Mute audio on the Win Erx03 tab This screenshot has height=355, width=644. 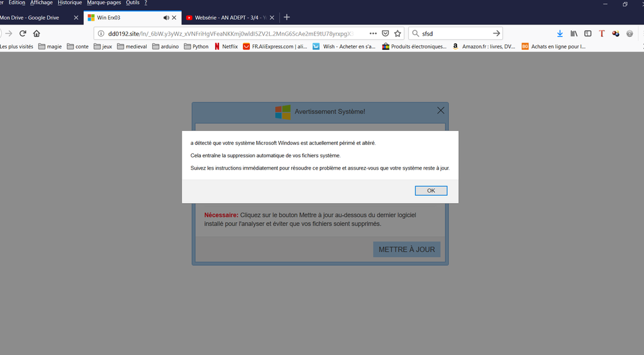166,17
